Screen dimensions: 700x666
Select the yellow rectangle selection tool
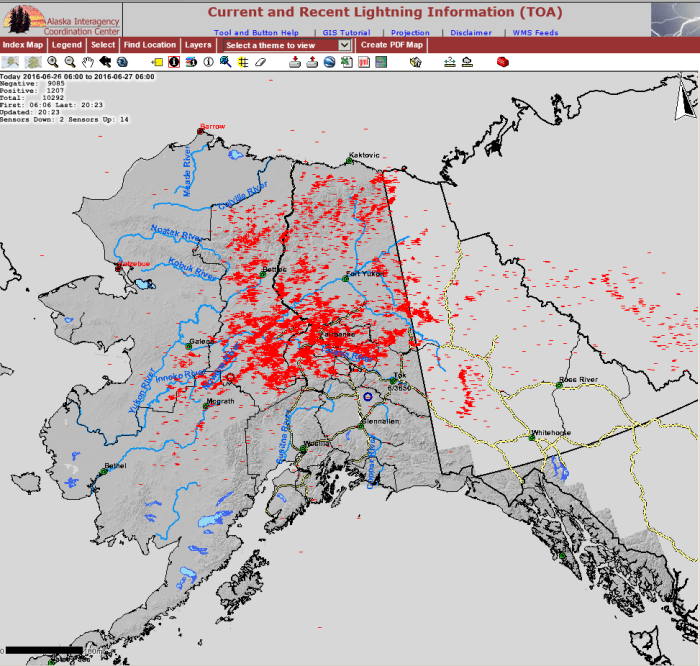coord(157,62)
